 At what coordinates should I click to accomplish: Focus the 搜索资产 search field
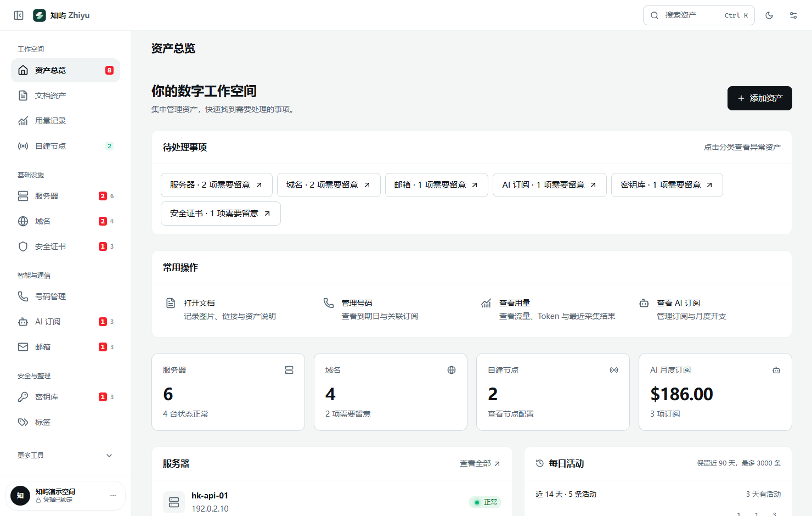pos(699,15)
